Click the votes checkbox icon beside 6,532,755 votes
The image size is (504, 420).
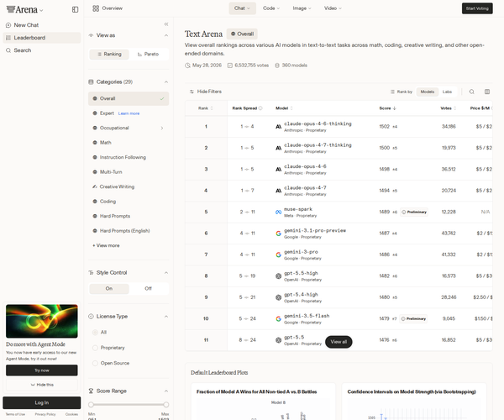(x=230, y=66)
